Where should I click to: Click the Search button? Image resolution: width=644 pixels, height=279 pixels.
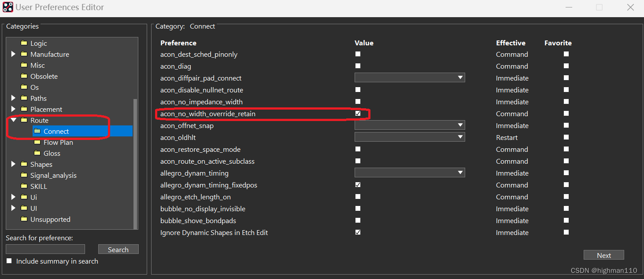118,250
